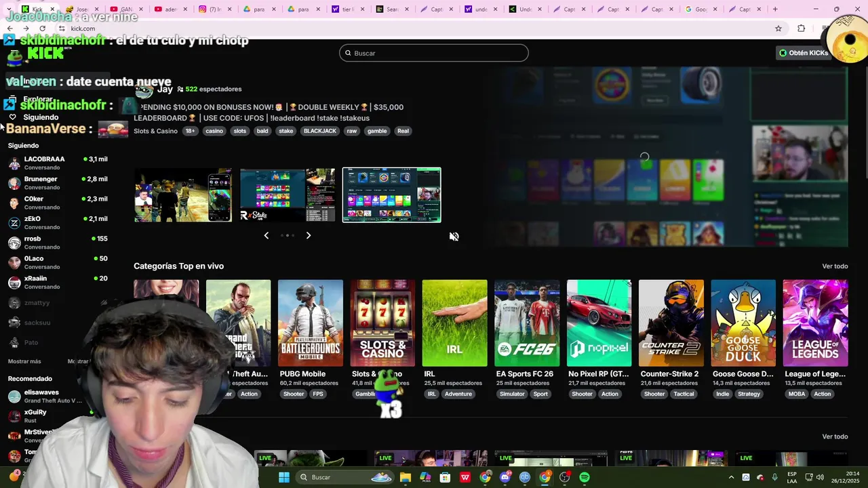Open Spotify from the taskbar
868x488 pixels.
[x=585, y=477]
